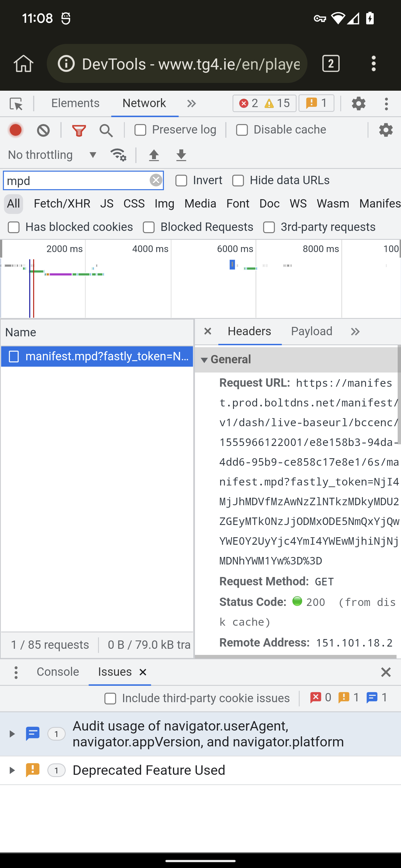Enable the Preserve log checkbox
Viewport: 401px width, 868px height.
pos(140,130)
